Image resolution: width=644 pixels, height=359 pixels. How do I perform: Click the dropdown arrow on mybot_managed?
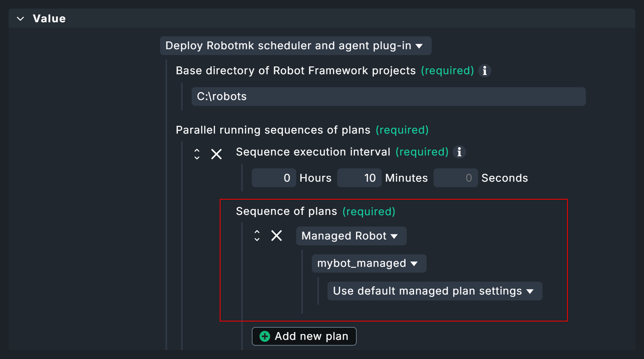point(415,264)
